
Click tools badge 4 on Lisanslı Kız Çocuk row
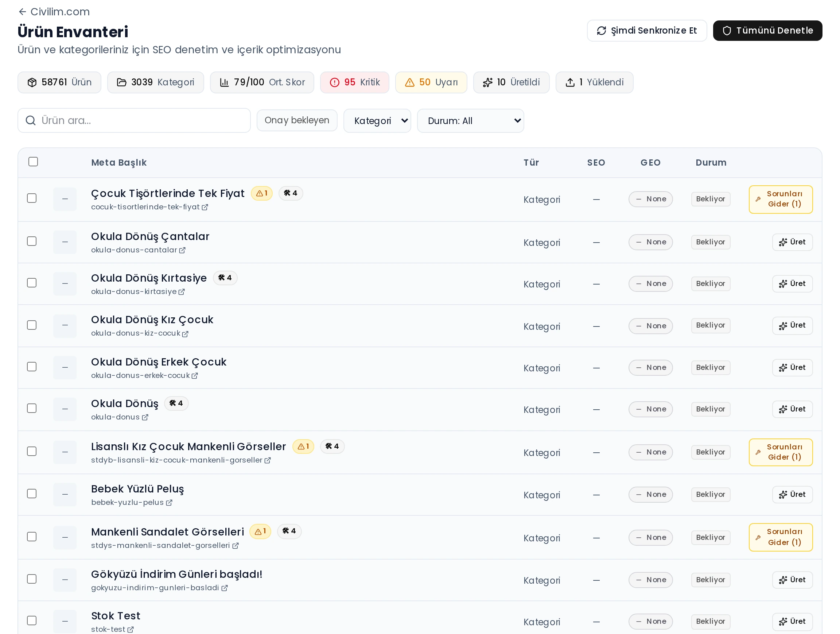pyautogui.click(x=332, y=447)
